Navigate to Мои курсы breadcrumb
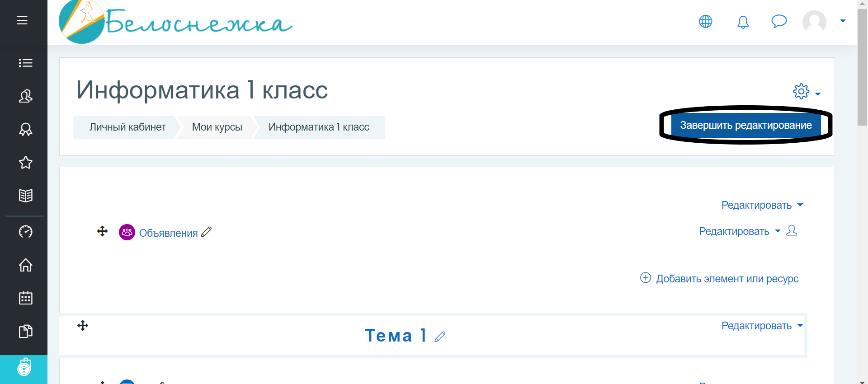This screenshot has width=868, height=384. [217, 127]
